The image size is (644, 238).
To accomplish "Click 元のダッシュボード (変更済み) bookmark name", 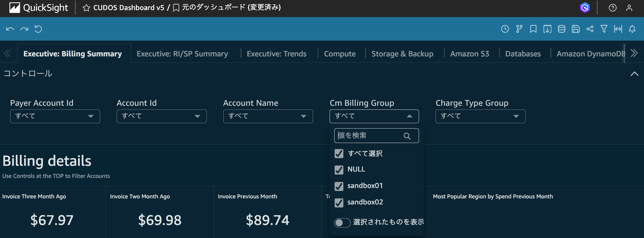I will tap(231, 7).
